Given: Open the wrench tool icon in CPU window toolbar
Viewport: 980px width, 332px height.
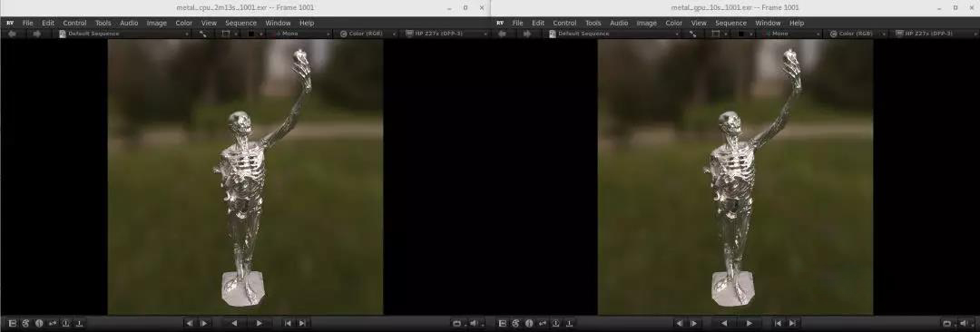Looking at the screenshot, I should coord(203,34).
